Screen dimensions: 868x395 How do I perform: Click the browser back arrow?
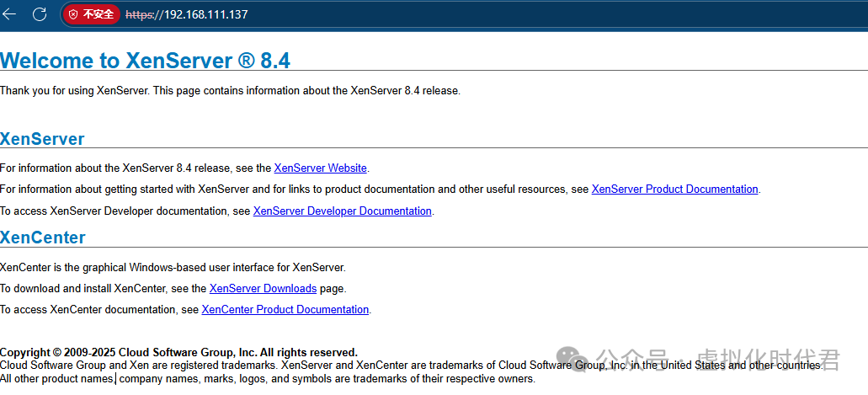pos(10,14)
